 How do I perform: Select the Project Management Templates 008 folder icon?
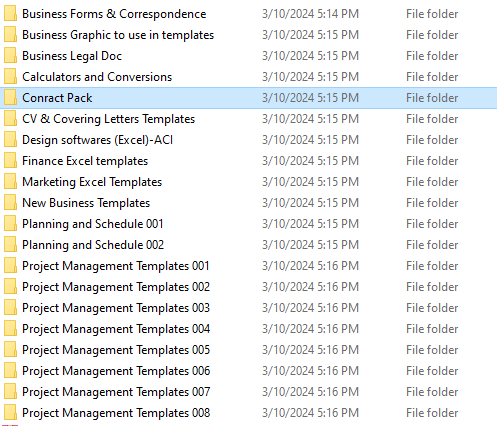pos(10,413)
